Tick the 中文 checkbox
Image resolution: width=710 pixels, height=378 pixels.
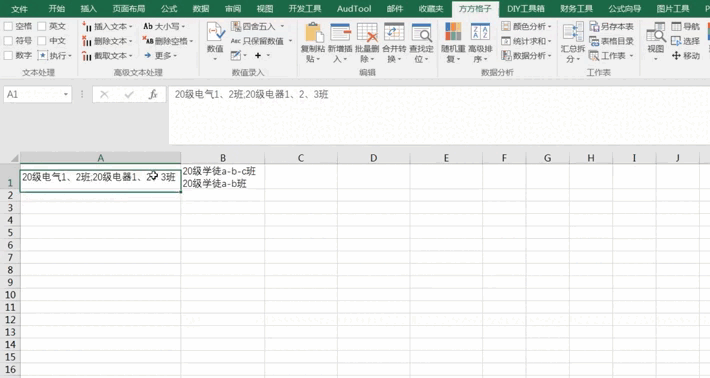point(42,41)
